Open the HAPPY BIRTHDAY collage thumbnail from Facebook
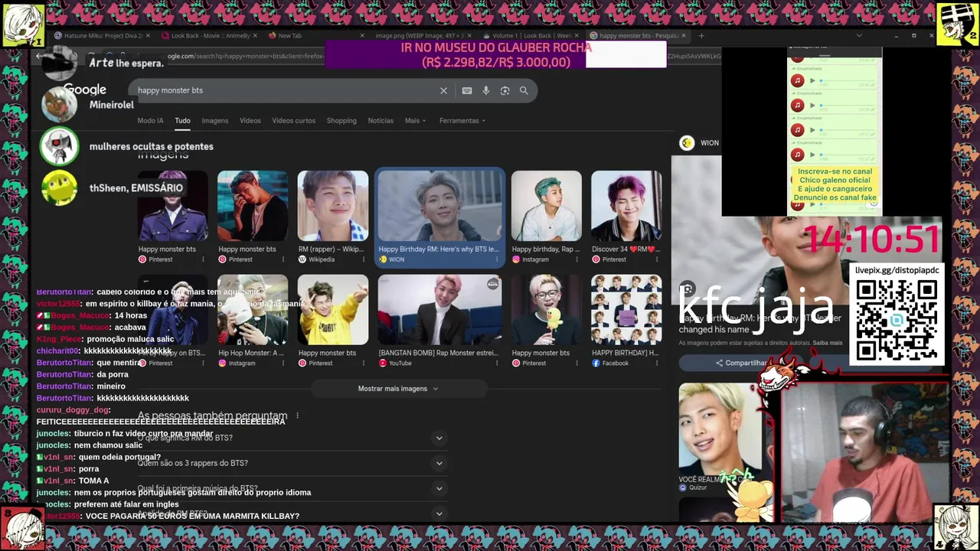980x551 pixels. pyautogui.click(x=626, y=310)
